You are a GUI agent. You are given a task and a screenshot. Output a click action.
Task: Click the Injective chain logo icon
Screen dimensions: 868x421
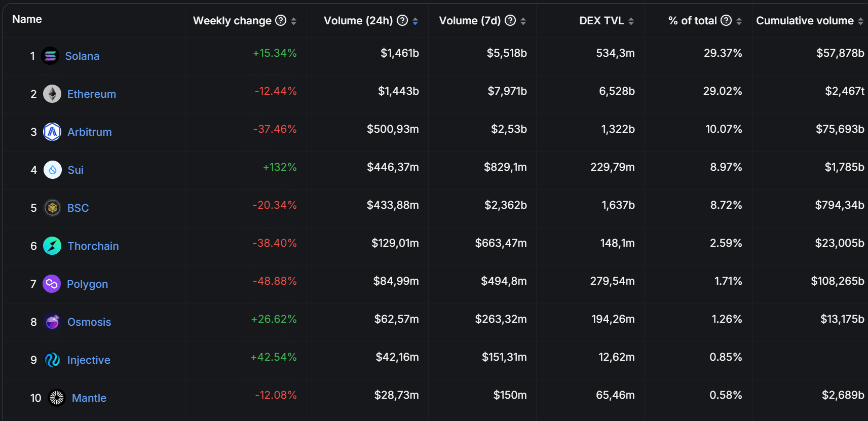point(52,360)
